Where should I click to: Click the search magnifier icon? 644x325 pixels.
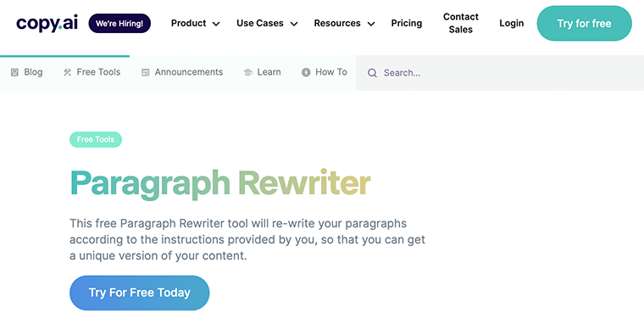pos(372,73)
